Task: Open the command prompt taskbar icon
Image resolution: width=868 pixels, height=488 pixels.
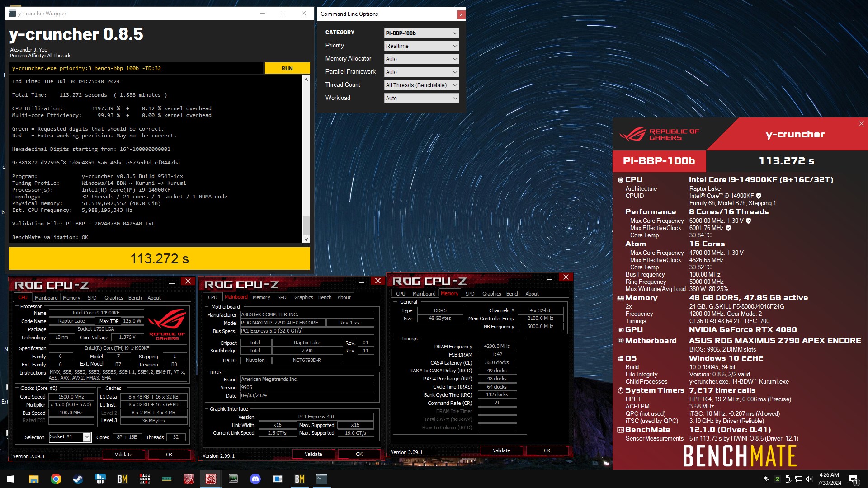Action: click(322, 479)
